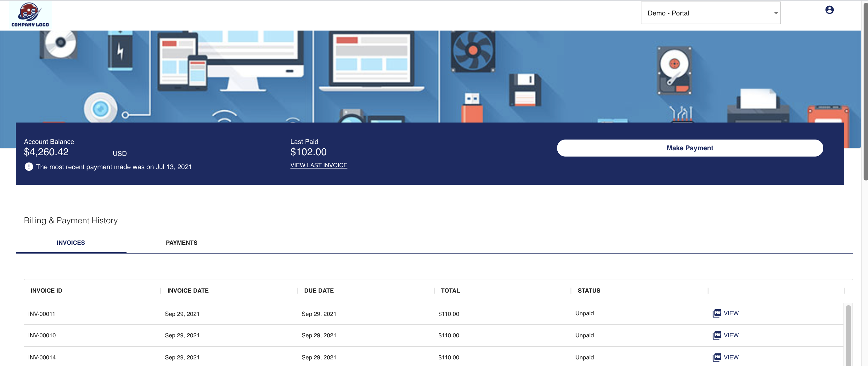Click the Last Paid amount $102.00
The width and height of the screenshot is (868, 366).
pyautogui.click(x=308, y=152)
